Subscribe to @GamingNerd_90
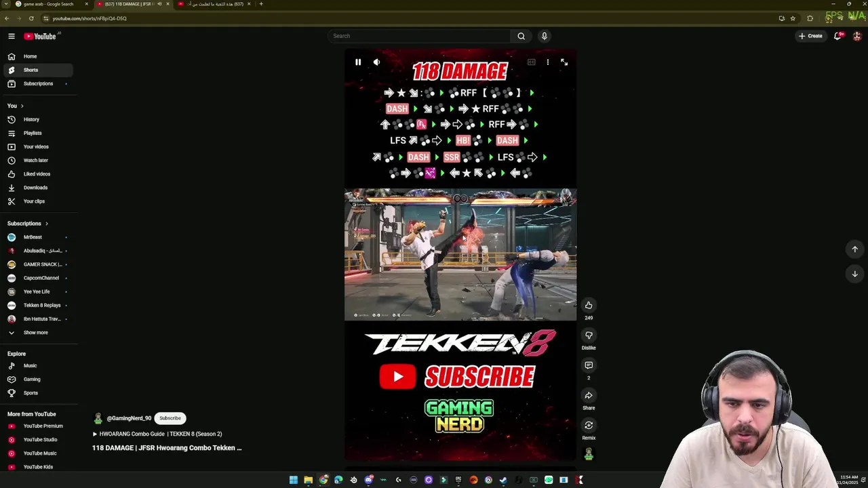Image resolution: width=868 pixels, height=488 pixels. (170, 418)
